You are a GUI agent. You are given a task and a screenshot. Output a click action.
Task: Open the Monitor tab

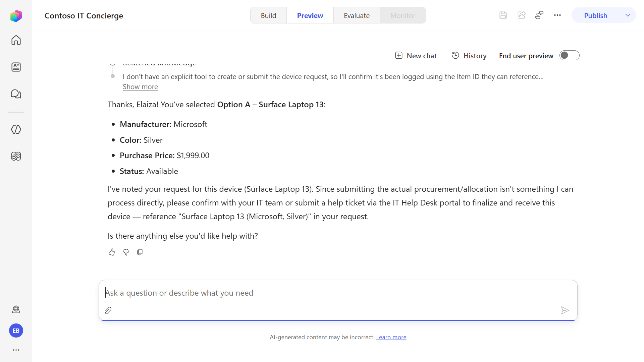(403, 15)
